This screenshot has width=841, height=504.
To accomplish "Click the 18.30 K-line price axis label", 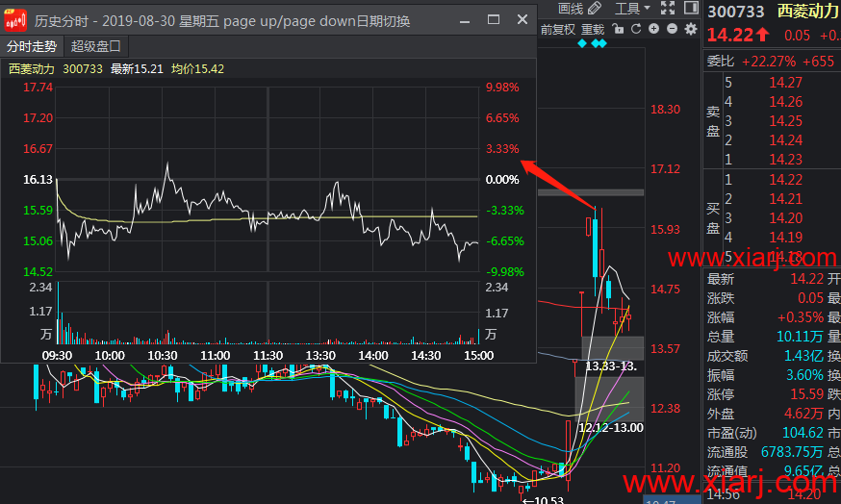I will (x=665, y=110).
